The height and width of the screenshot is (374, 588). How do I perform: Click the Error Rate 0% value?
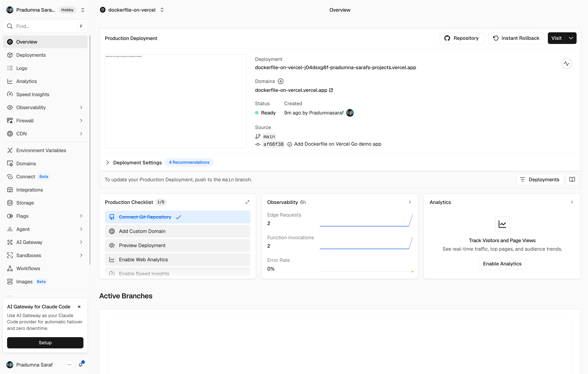(x=271, y=269)
